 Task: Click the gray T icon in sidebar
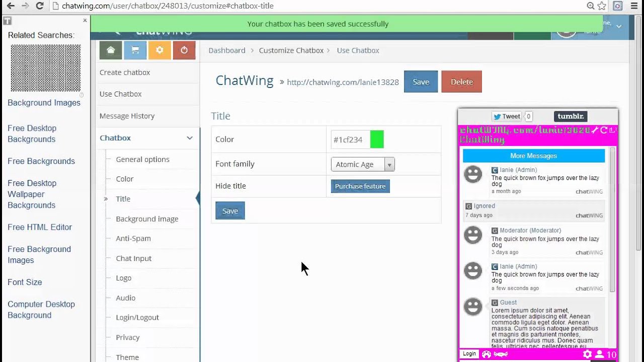click(x=7, y=21)
